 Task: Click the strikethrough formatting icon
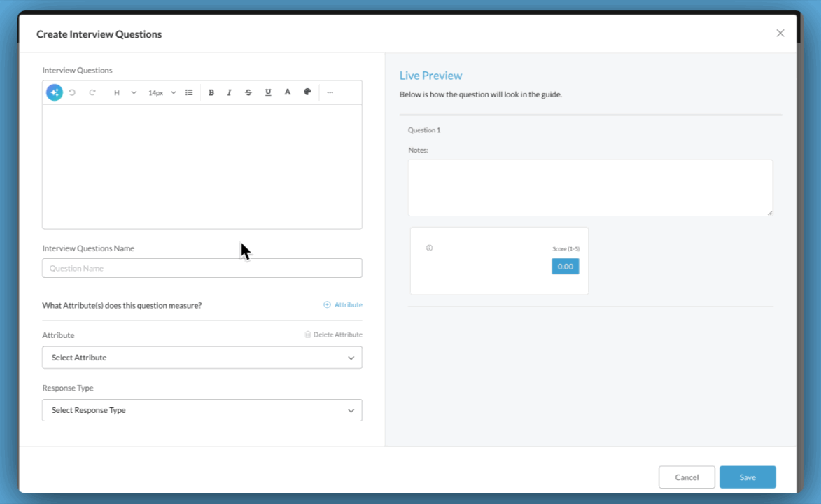(248, 92)
